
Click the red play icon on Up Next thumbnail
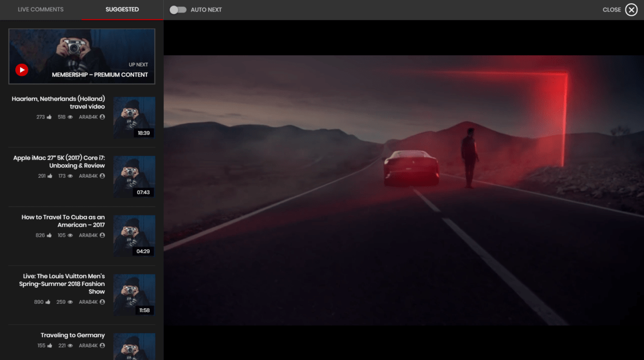pos(22,70)
